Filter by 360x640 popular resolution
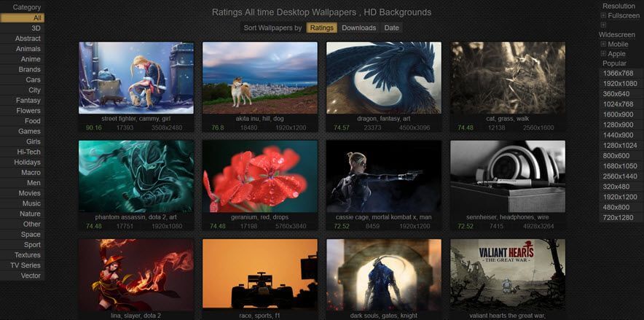Viewport: 644px width, 320px height. click(621, 93)
